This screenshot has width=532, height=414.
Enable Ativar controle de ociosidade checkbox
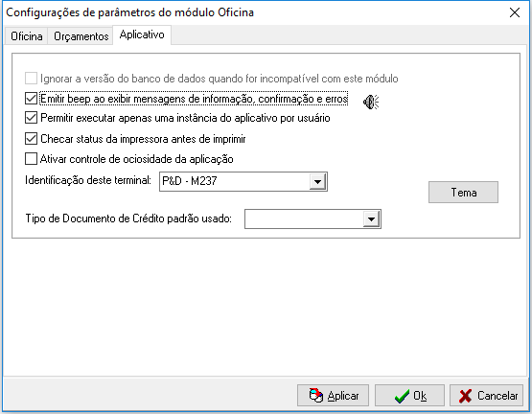31,159
